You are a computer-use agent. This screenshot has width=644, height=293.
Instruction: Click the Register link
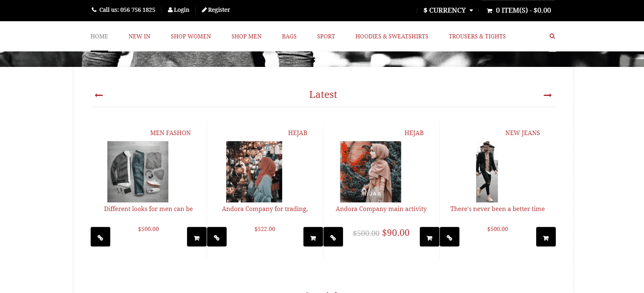(x=216, y=10)
